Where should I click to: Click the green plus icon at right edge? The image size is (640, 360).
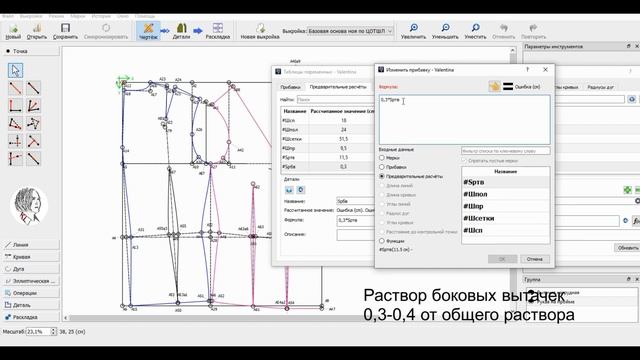tap(627, 190)
